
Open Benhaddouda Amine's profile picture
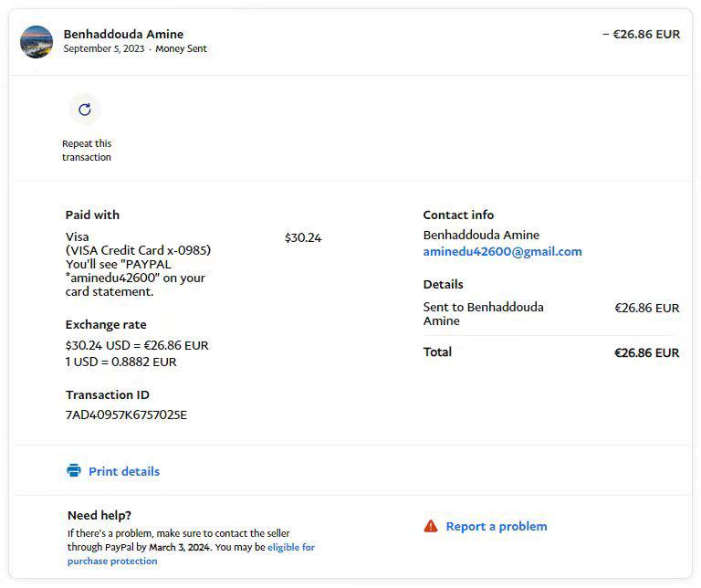(37, 41)
